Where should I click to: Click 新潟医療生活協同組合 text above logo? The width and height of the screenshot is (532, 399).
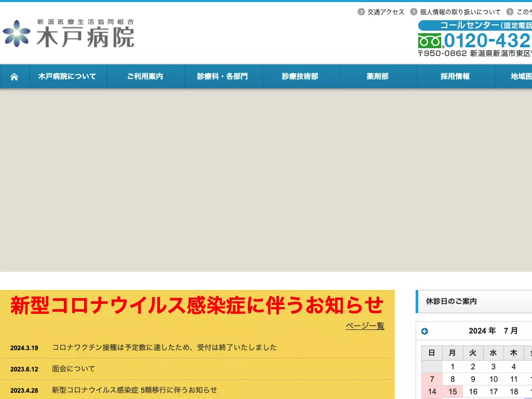pyautogui.click(x=86, y=22)
